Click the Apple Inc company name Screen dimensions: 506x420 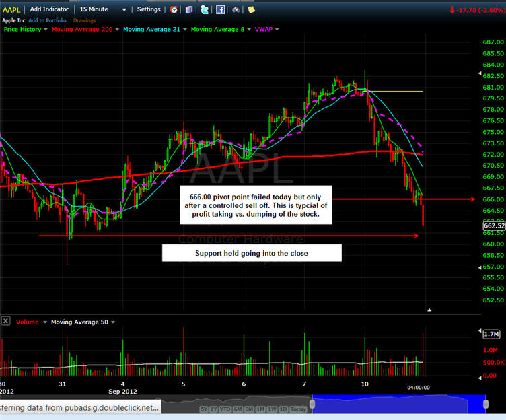[13, 20]
